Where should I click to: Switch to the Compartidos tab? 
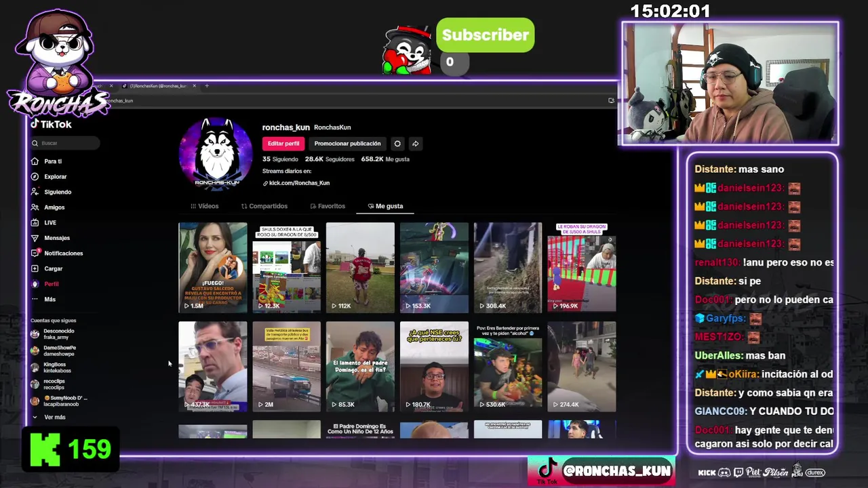pyautogui.click(x=264, y=206)
